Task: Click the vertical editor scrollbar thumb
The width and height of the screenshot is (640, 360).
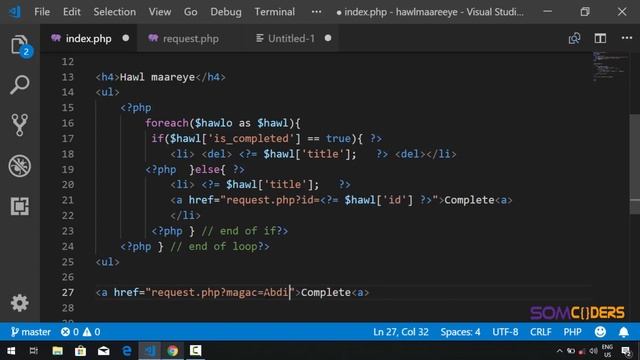Action: coord(635,163)
